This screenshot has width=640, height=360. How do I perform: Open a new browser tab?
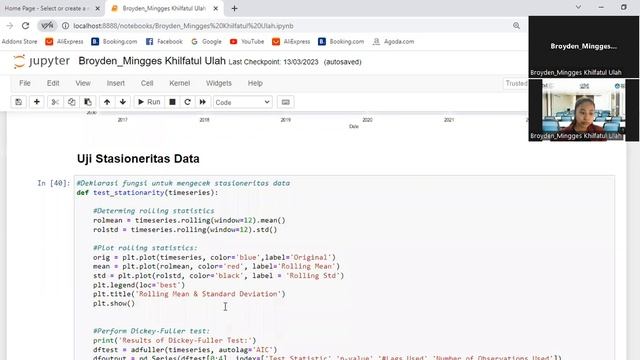[x=234, y=8]
